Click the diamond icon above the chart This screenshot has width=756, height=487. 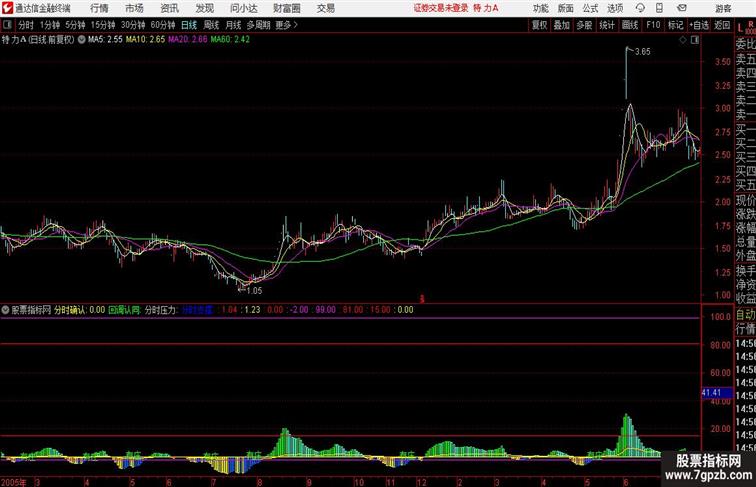(x=683, y=40)
